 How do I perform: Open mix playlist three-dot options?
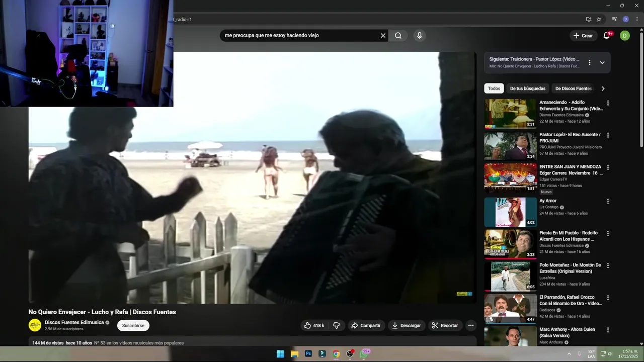(590, 62)
